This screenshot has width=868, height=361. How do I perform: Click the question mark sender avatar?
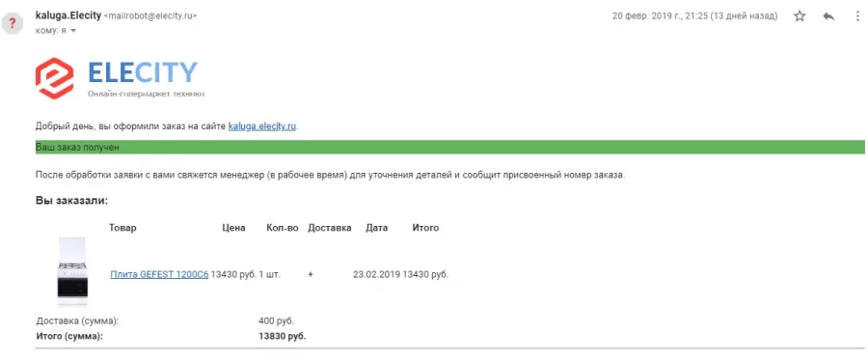coord(13,23)
